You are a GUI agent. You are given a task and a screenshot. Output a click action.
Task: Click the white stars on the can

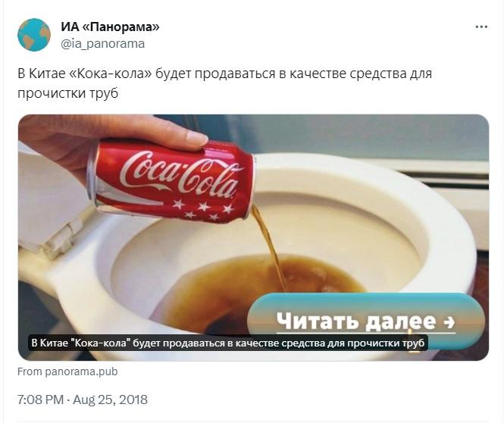(x=204, y=209)
